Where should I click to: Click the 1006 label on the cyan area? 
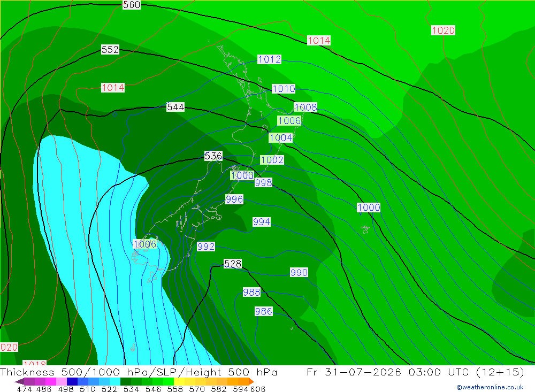[145, 244]
